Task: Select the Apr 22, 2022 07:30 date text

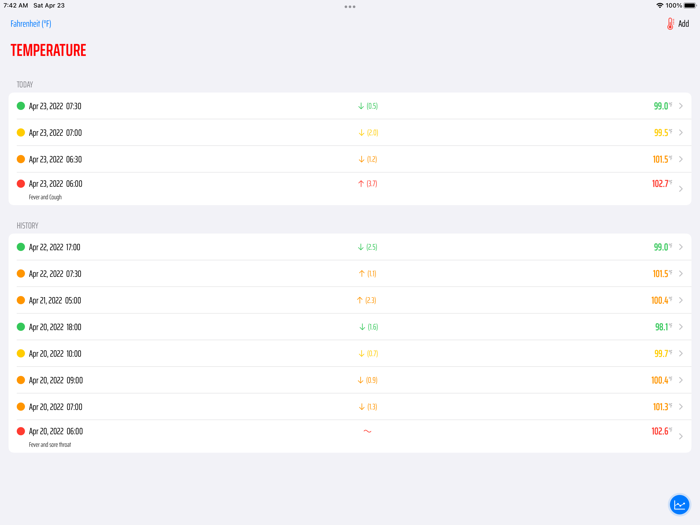Action: [x=55, y=274]
